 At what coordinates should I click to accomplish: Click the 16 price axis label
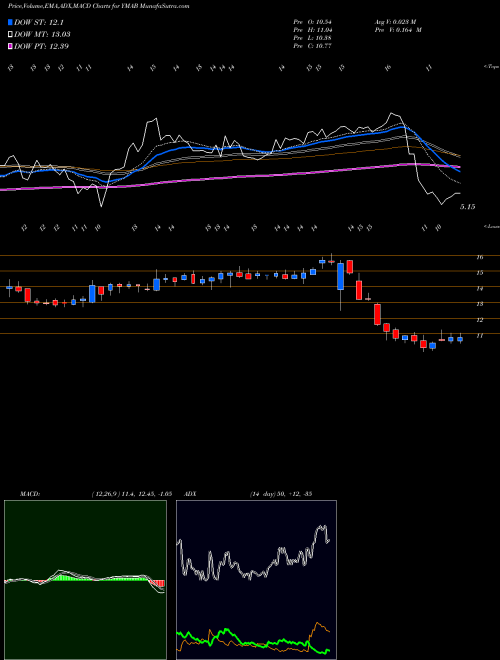(x=480, y=257)
